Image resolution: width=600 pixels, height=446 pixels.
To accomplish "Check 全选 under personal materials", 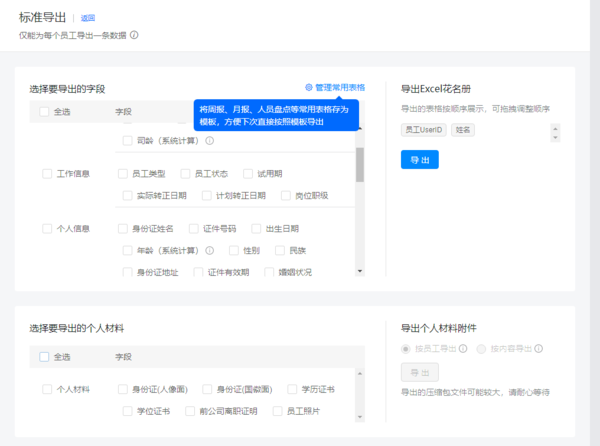I will click(44, 356).
